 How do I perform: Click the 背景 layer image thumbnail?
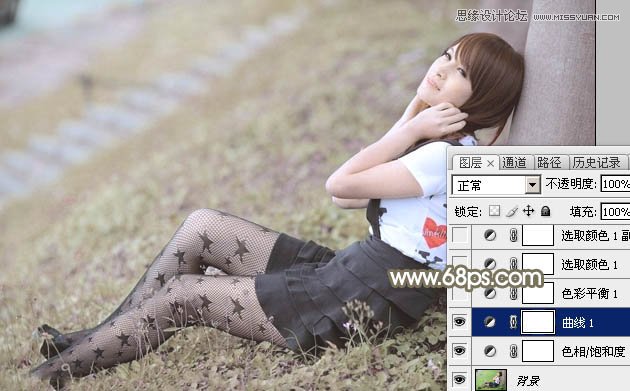click(x=491, y=379)
